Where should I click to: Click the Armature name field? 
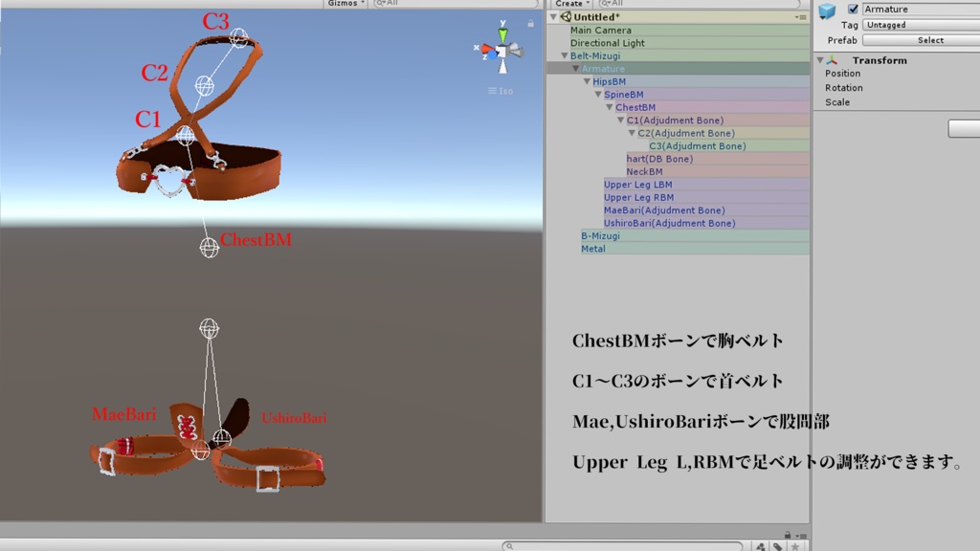click(x=921, y=9)
